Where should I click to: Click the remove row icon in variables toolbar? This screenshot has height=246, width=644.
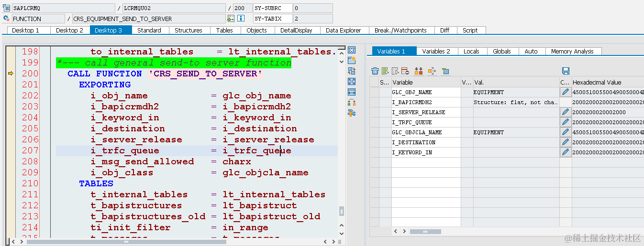point(405,71)
